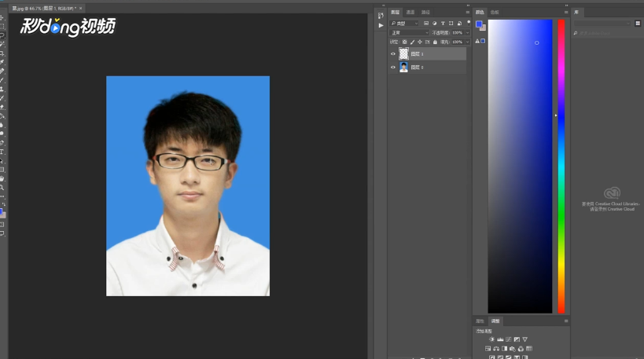Viewport: 644px width, 359px height.
Task: Toggle lock image pixels brush icon
Action: [x=412, y=42]
